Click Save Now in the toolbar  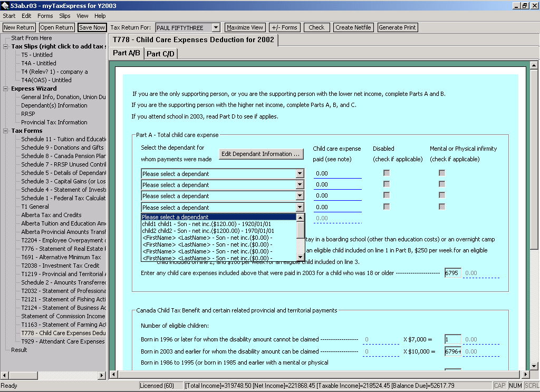92,27
